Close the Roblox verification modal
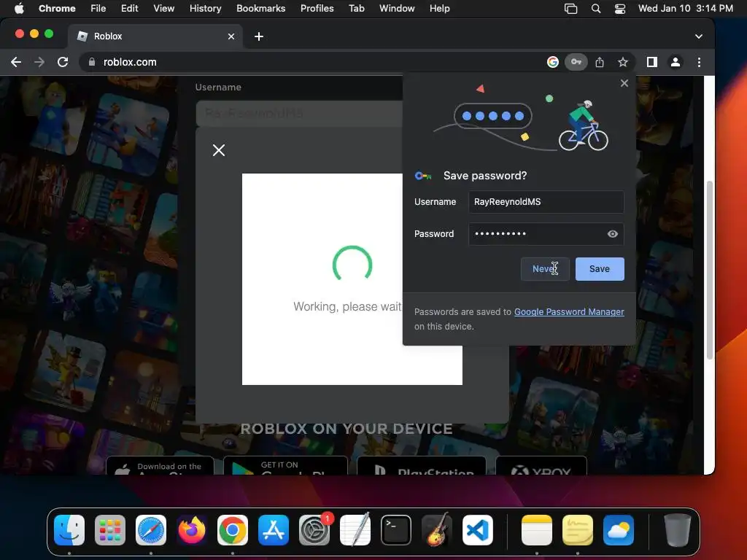The height and width of the screenshot is (560, 747). tap(219, 150)
